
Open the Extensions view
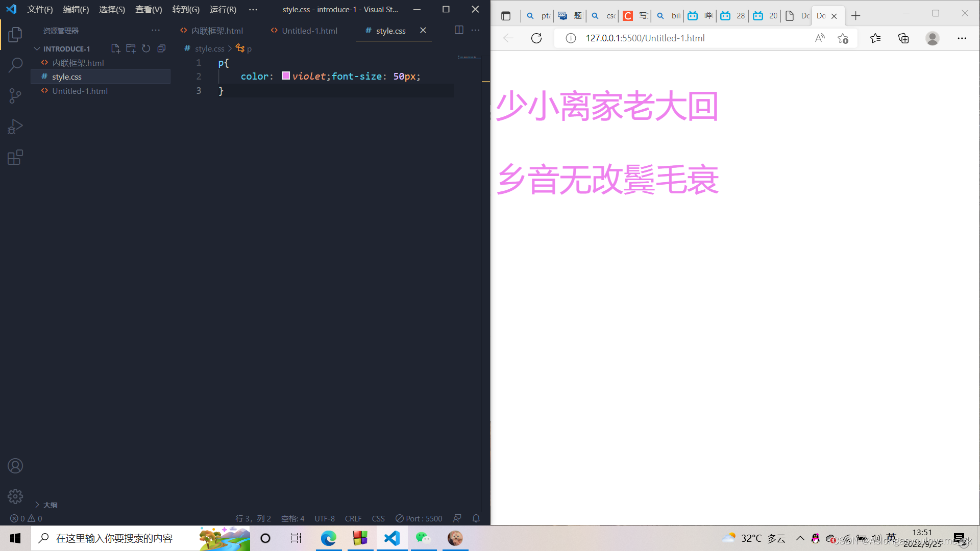(15, 157)
